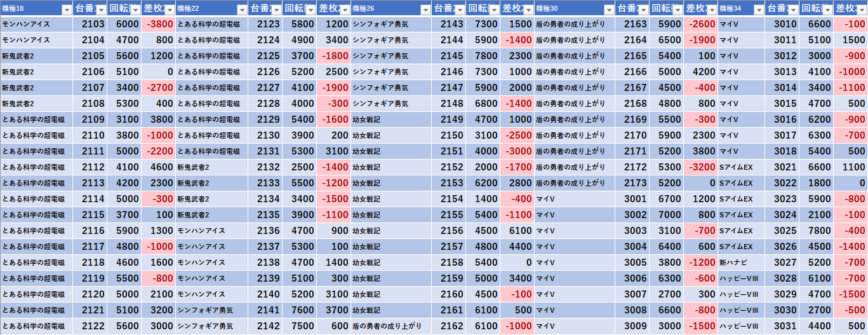Click 新鬼武者2 cell in row 2132
Image resolution: width=868 pixels, height=335 pixels.
coord(211,167)
